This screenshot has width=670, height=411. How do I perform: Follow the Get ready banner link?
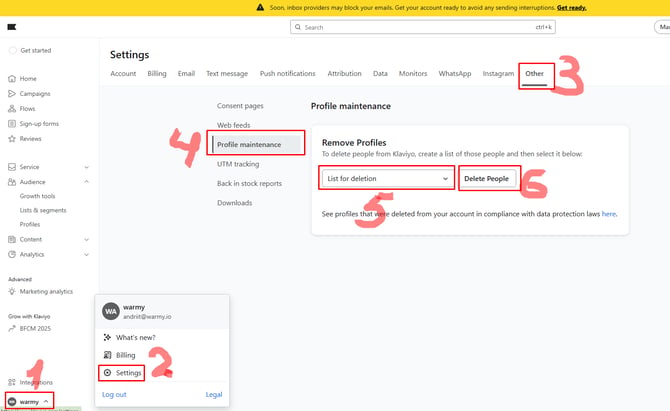(x=571, y=8)
